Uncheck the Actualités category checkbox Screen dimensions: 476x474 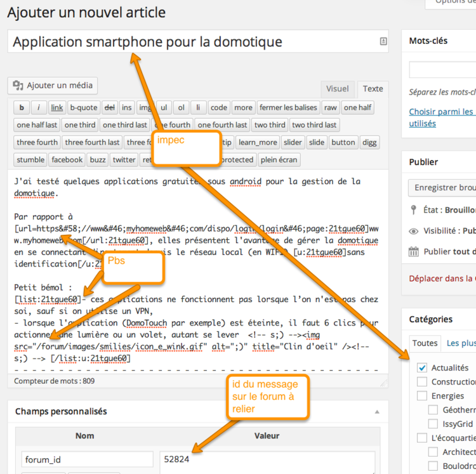point(422,368)
